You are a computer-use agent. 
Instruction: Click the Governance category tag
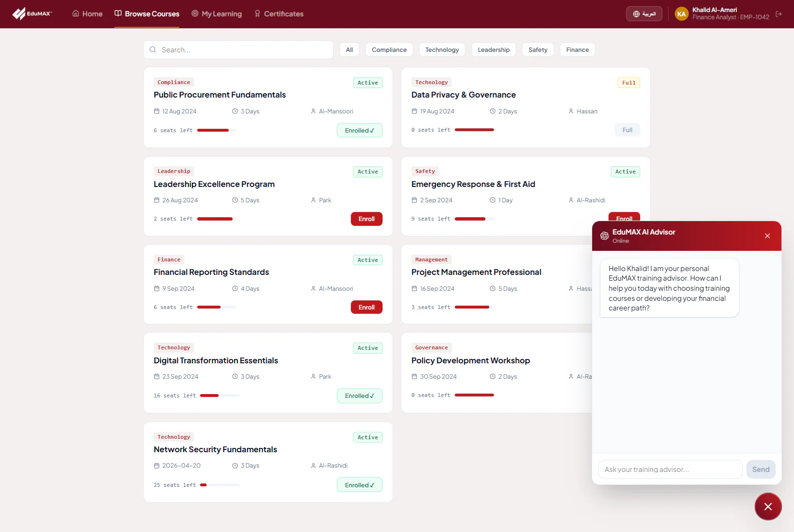point(431,347)
